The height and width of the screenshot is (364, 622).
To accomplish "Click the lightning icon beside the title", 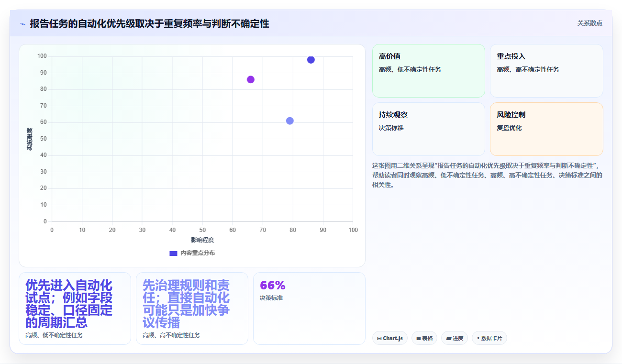I will (22, 24).
